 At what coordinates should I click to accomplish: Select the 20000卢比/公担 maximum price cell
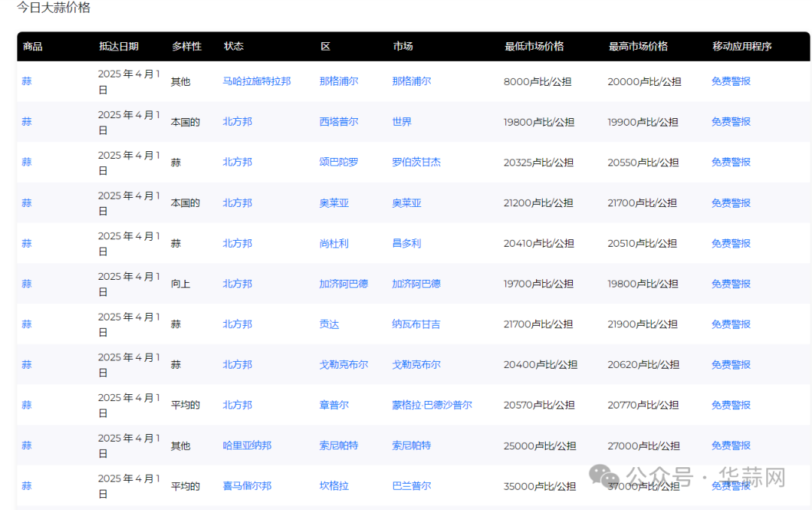[644, 82]
